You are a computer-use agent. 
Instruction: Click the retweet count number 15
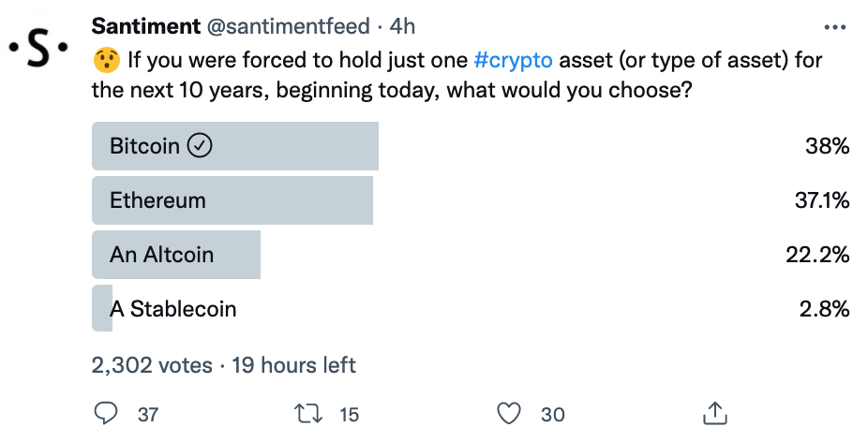pyautogui.click(x=349, y=414)
